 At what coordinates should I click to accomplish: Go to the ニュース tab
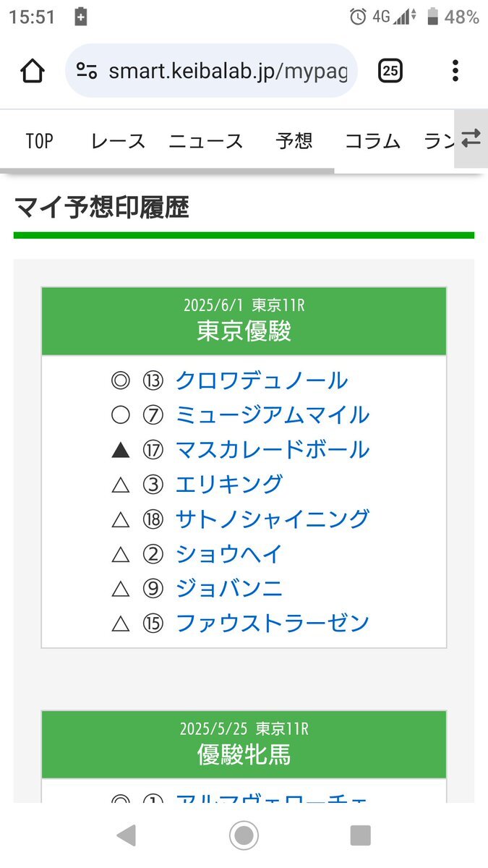coord(206,141)
